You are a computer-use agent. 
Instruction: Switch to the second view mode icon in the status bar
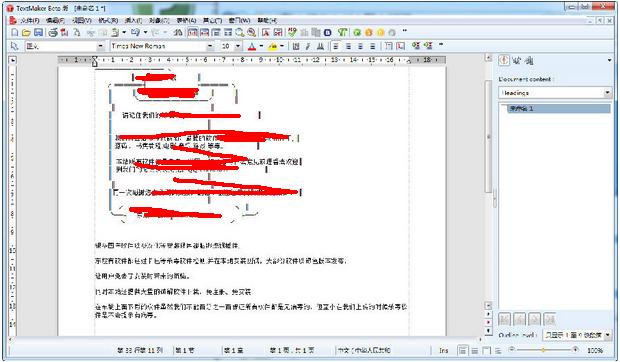(475, 351)
